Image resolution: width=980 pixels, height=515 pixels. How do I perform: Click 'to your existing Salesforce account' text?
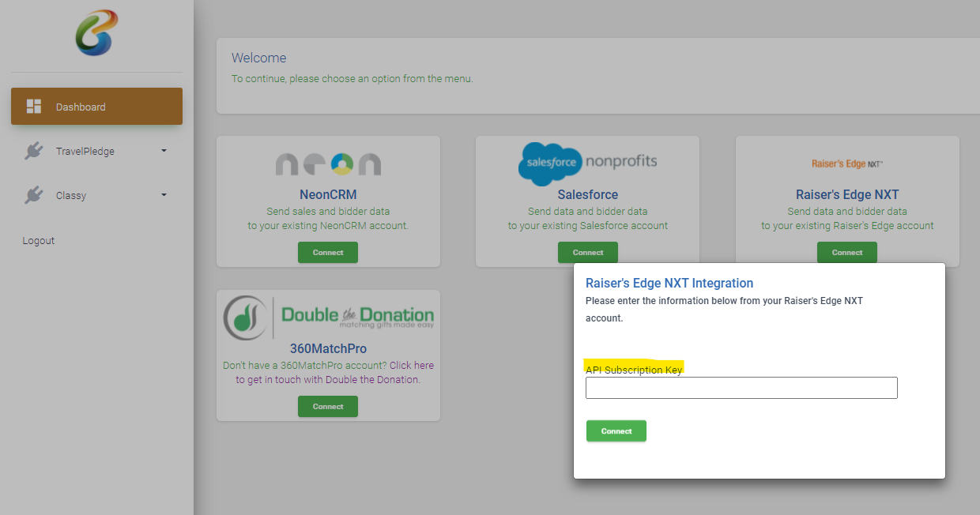click(588, 225)
